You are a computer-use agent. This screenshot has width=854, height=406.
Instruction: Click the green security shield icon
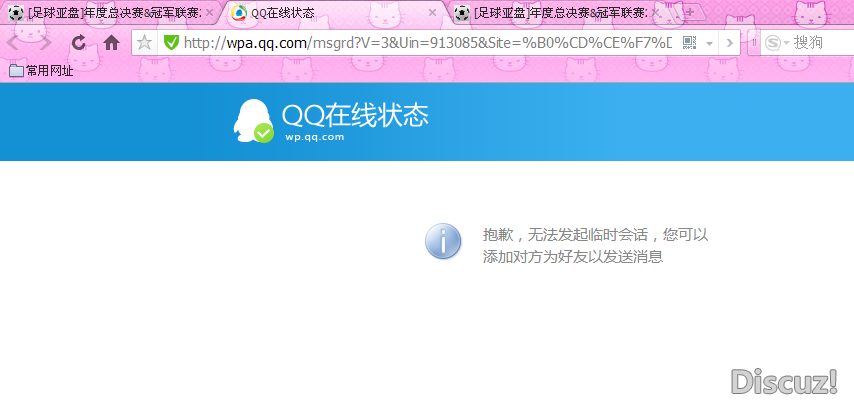pyautogui.click(x=172, y=43)
